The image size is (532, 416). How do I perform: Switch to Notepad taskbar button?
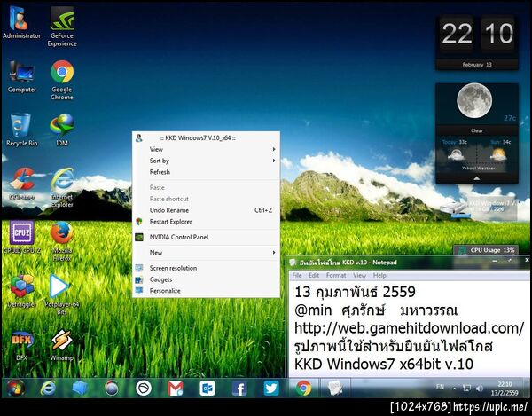[335, 388]
